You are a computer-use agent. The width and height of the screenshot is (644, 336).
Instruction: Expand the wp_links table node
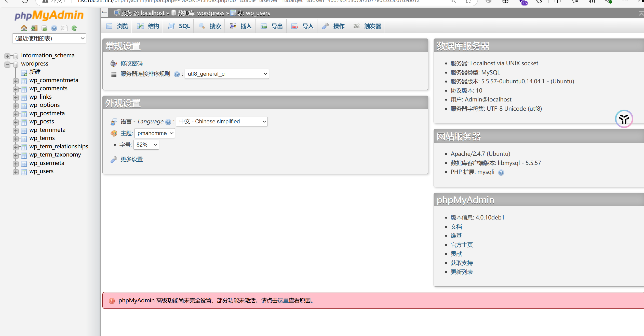16,97
